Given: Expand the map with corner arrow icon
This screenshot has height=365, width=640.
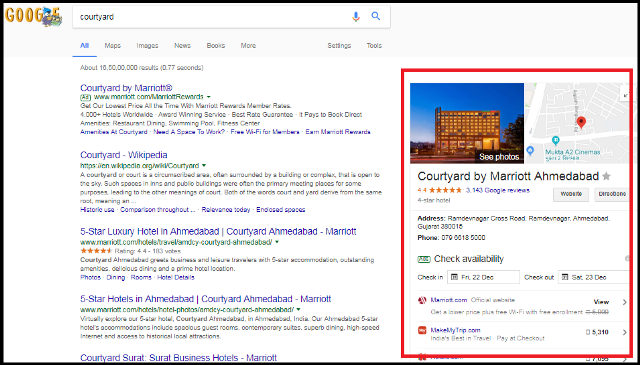Looking at the screenshot, I should 625,95.
